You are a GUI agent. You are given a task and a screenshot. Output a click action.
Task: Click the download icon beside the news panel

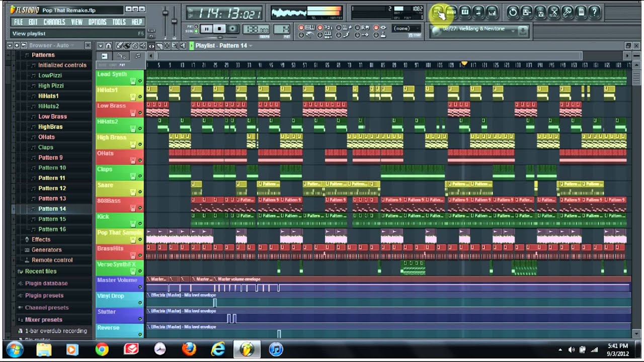coord(523,31)
